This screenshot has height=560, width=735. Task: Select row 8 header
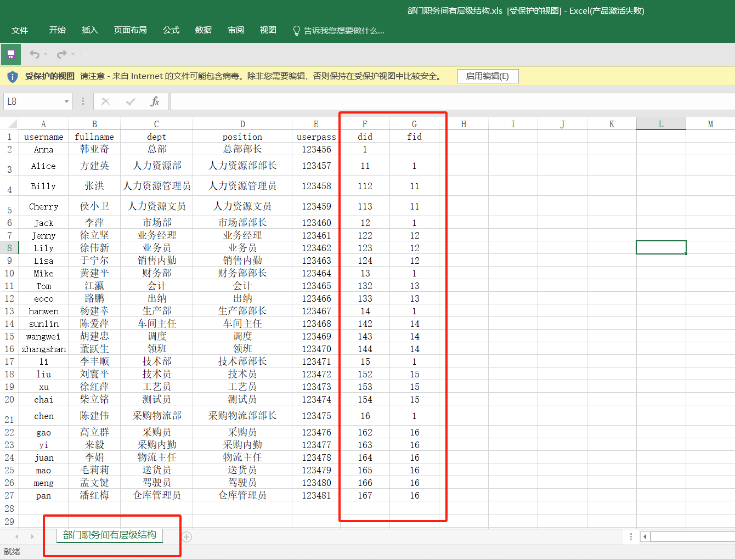9,248
